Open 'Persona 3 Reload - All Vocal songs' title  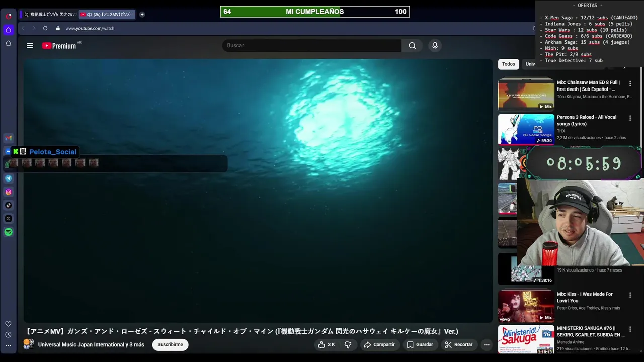pyautogui.click(x=587, y=121)
